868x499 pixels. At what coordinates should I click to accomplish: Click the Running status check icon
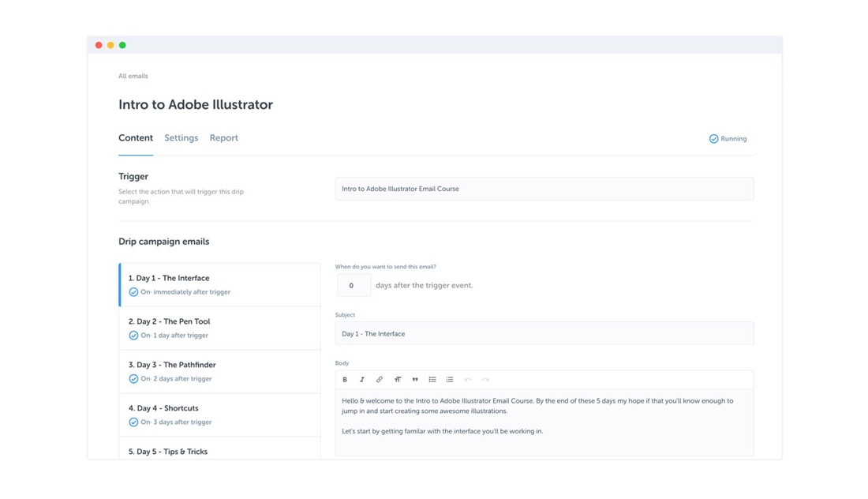(713, 138)
